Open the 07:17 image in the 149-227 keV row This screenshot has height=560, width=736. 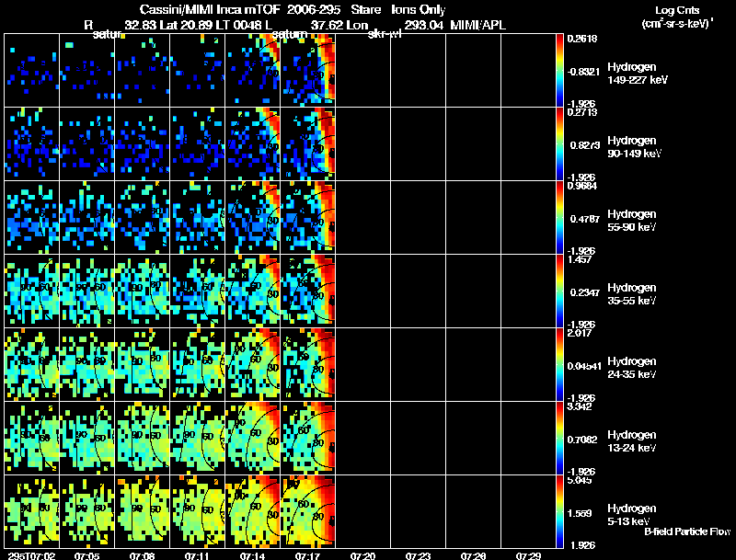tap(308, 70)
